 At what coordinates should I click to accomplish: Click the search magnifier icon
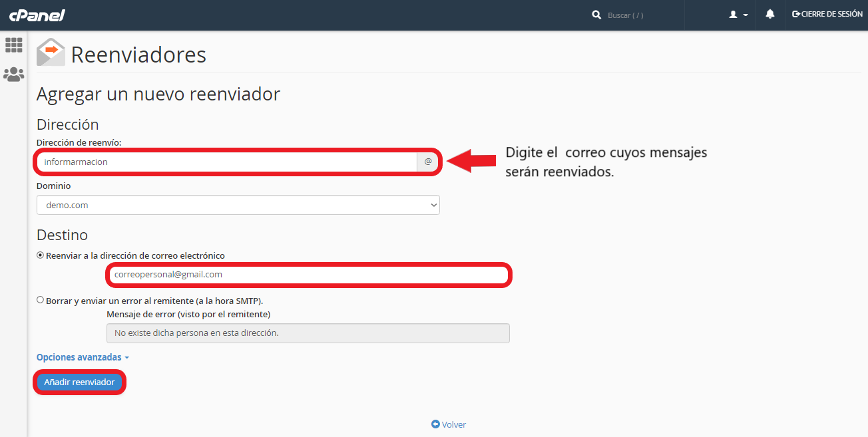click(x=596, y=15)
